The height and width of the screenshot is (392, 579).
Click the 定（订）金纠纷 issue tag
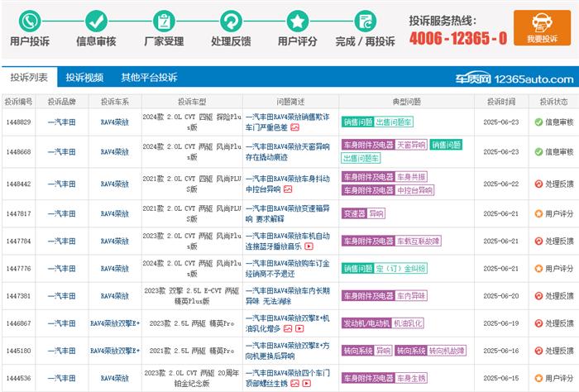(400, 268)
